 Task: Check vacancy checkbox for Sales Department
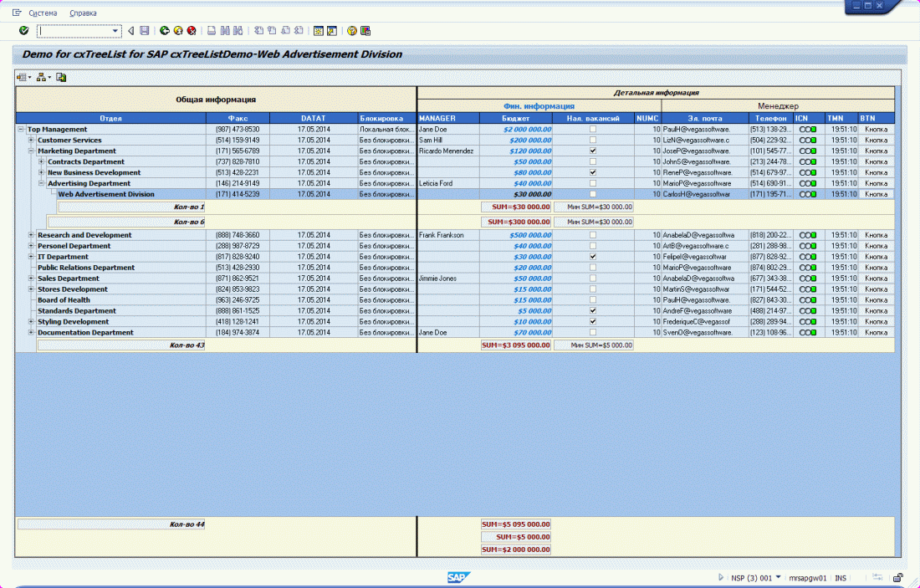(x=593, y=279)
